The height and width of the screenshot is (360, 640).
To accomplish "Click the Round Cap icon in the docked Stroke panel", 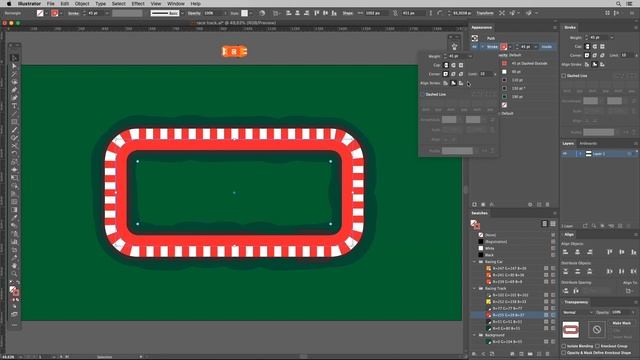I will tap(595, 47).
